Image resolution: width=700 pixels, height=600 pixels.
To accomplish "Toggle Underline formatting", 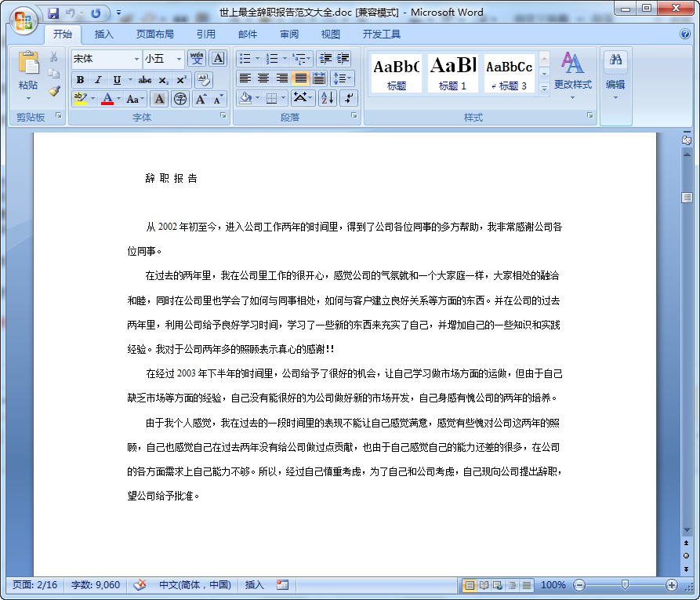I will [x=117, y=80].
